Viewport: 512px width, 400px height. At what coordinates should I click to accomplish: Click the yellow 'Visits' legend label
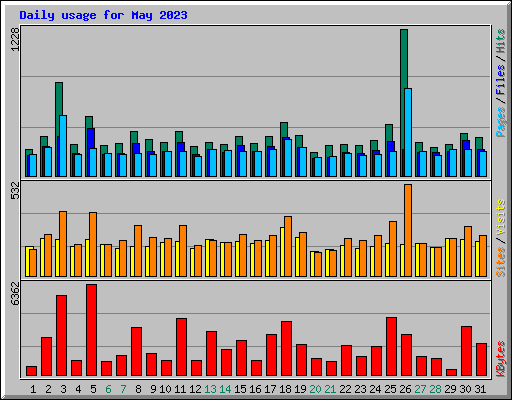pos(500,218)
